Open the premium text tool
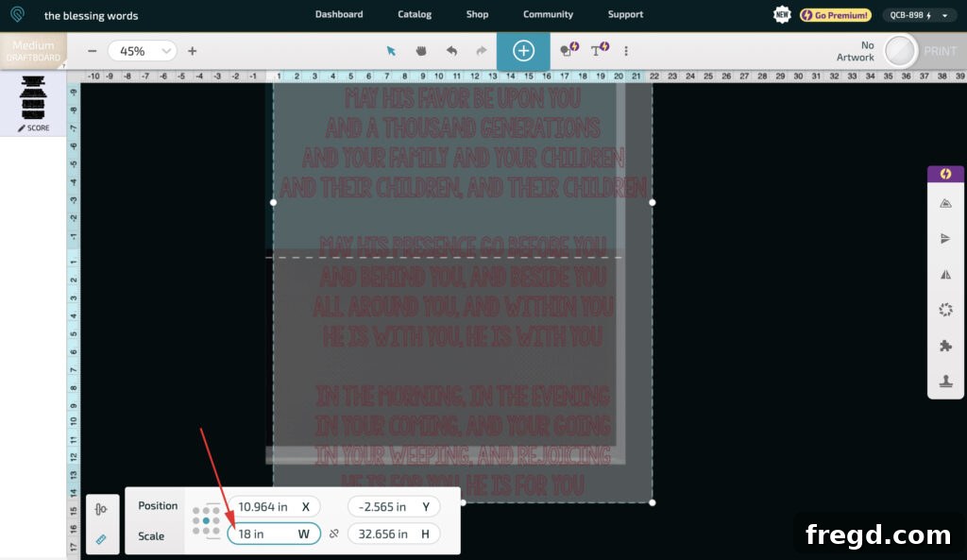Viewport: 967px width, 560px height. click(x=600, y=50)
